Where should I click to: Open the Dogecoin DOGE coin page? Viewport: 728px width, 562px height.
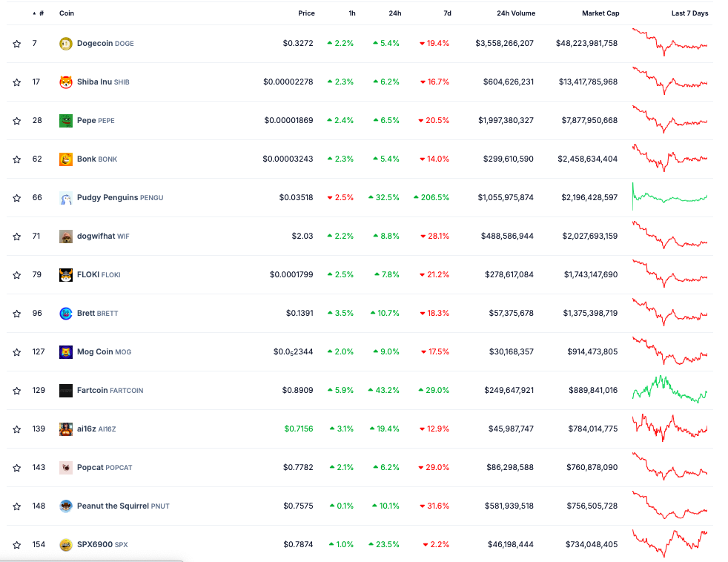(105, 44)
